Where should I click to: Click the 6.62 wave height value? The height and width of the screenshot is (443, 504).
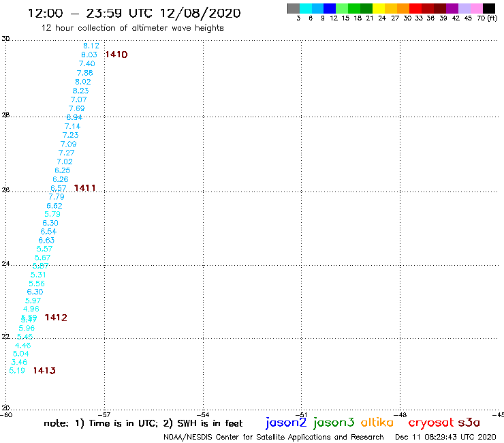click(x=54, y=206)
